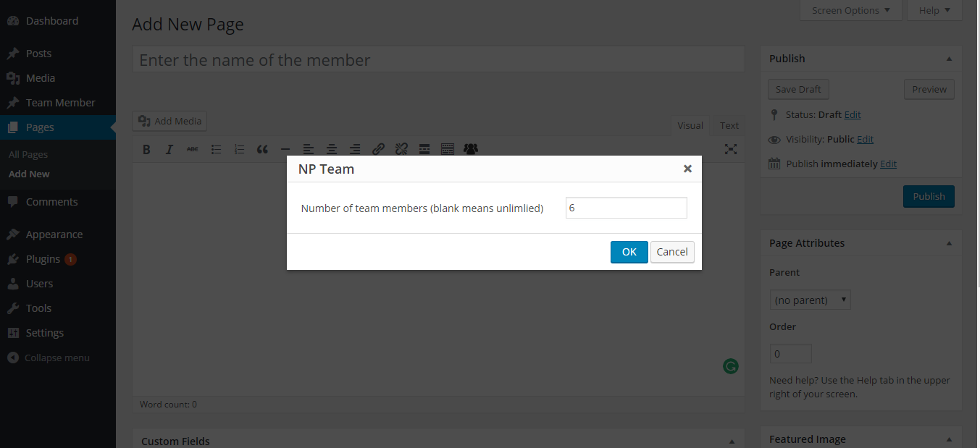The image size is (980, 448).
Task: Open Settings menu in sidebar
Action: pyautogui.click(x=58, y=333)
